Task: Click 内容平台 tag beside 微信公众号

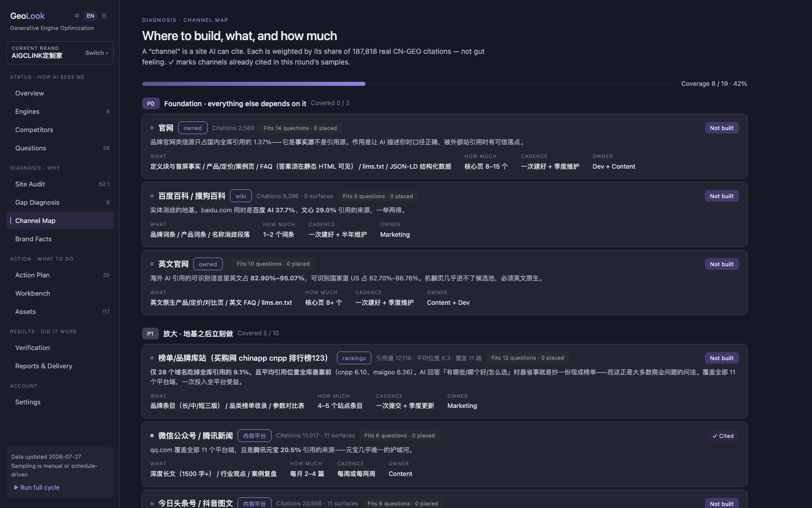Action: click(254, 436)
